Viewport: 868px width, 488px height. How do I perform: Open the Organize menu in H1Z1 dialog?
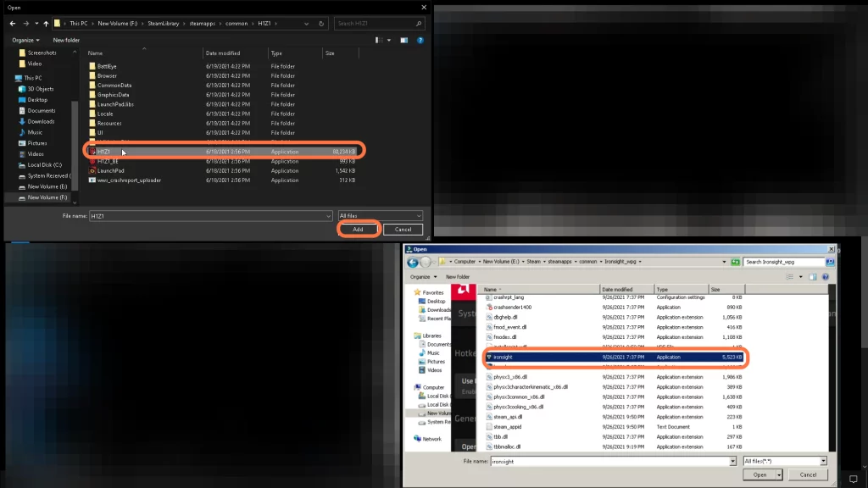25,41
